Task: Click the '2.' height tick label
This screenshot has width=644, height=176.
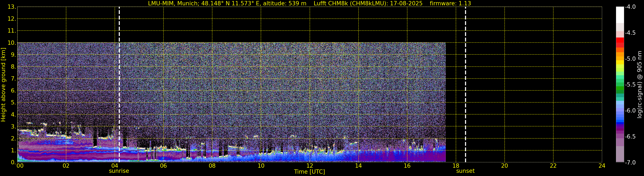Action: [13, 139]
